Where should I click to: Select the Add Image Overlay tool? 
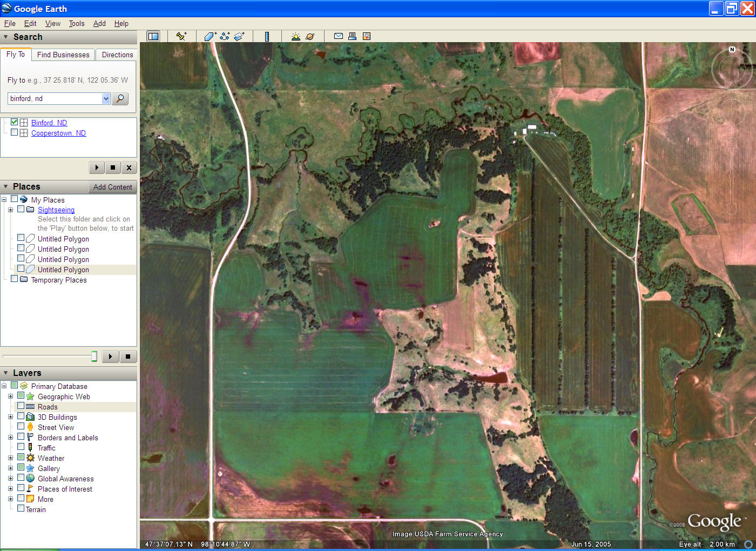click(239, 36)
